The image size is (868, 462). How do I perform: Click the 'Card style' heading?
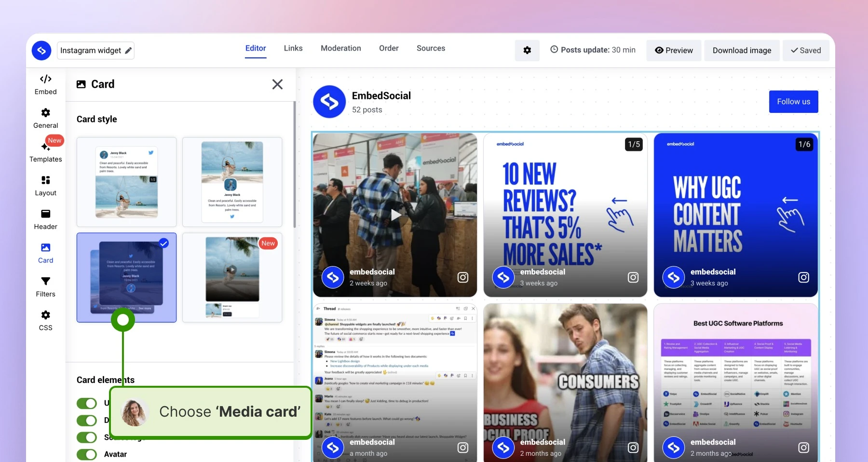pos(97,119)
